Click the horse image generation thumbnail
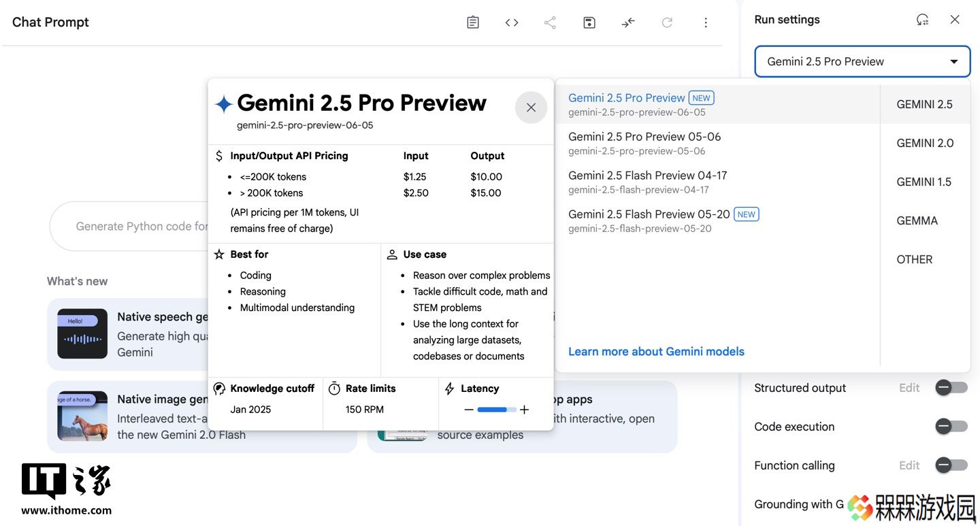 pos(82,416)
